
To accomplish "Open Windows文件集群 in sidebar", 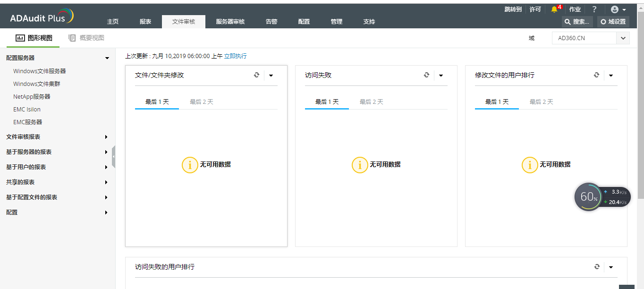I will pos(37,84).
